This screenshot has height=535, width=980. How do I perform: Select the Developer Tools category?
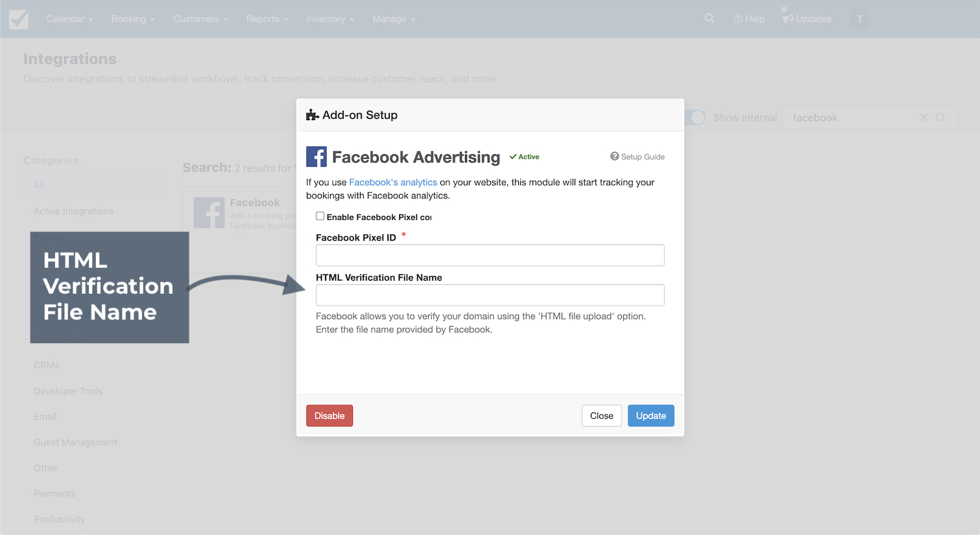pyautogui.click(x=68, y=391)
